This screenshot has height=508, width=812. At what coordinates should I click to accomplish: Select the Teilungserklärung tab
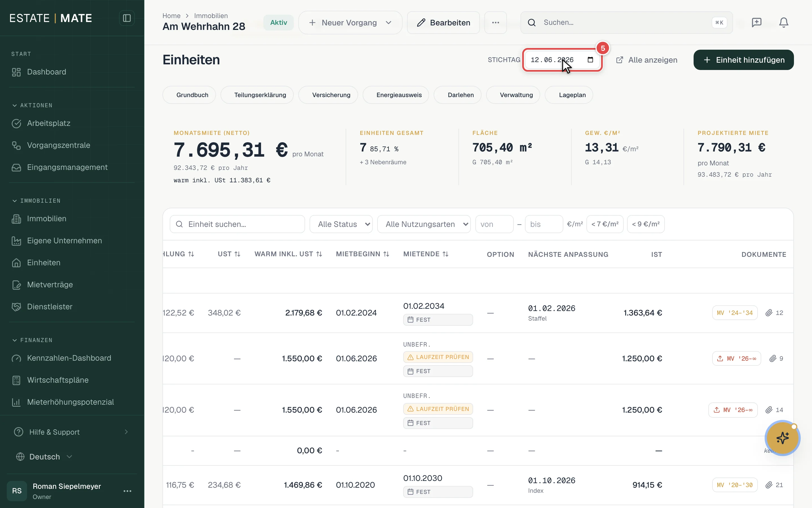[257, 95]
